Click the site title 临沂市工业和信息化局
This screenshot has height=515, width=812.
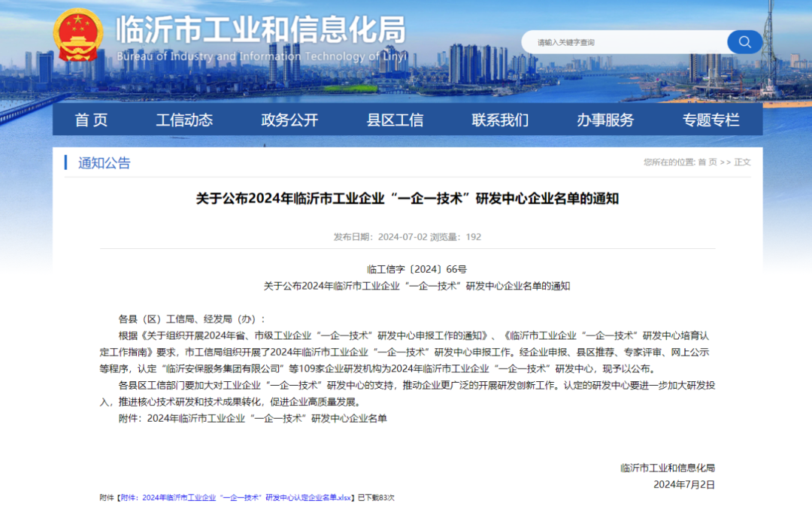point(261,29)
